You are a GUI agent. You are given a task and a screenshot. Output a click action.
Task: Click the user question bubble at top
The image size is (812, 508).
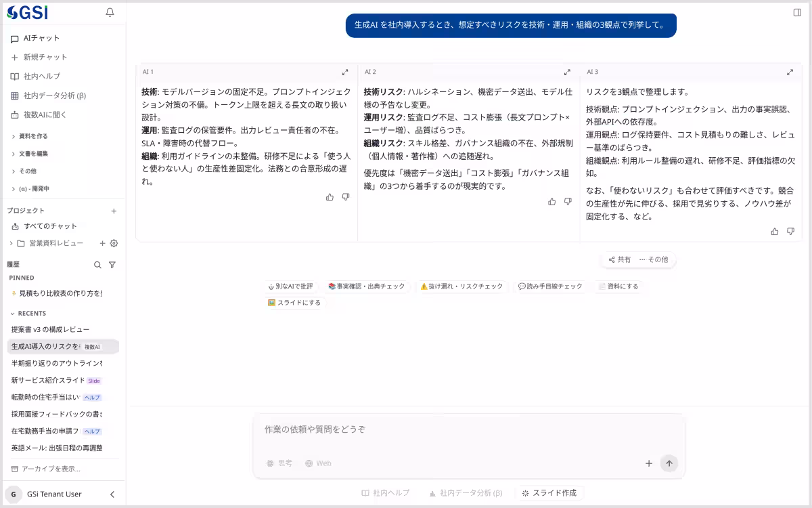[511, 25]
